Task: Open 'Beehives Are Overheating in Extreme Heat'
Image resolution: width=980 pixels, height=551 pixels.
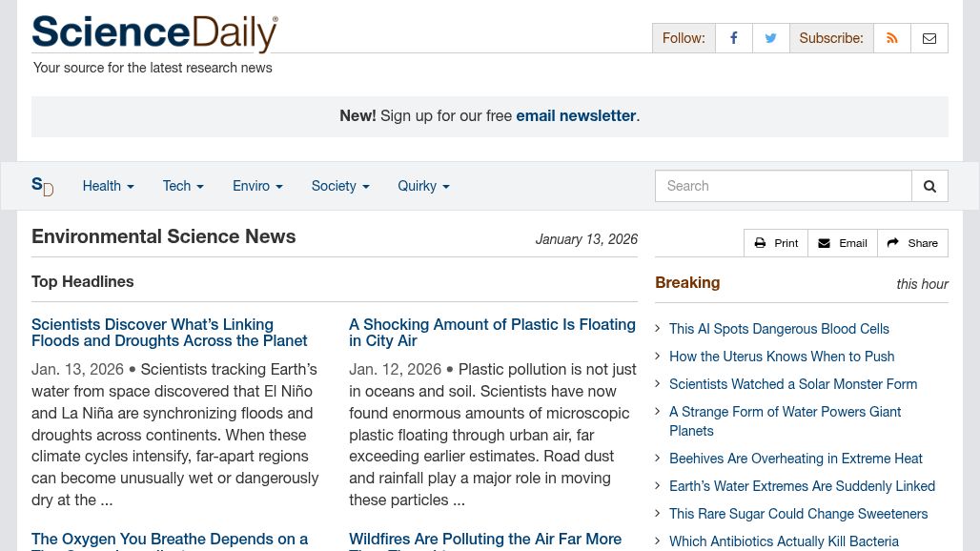Action: [x=795, y=459]
